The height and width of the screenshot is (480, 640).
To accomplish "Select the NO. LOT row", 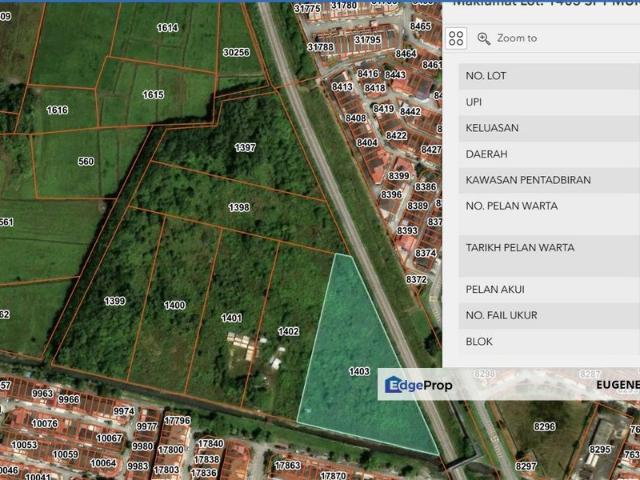I will click(x=549, y=76).
